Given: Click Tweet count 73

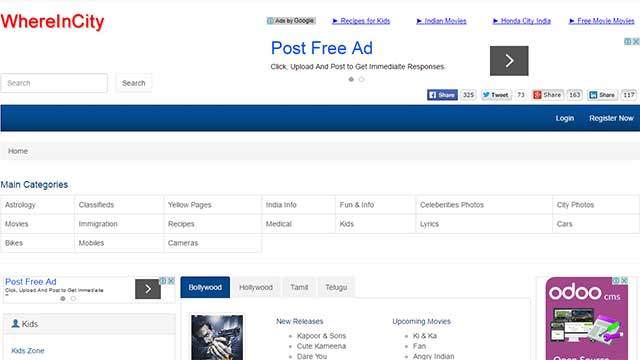Looking at the screenshot, I should 521,95.
